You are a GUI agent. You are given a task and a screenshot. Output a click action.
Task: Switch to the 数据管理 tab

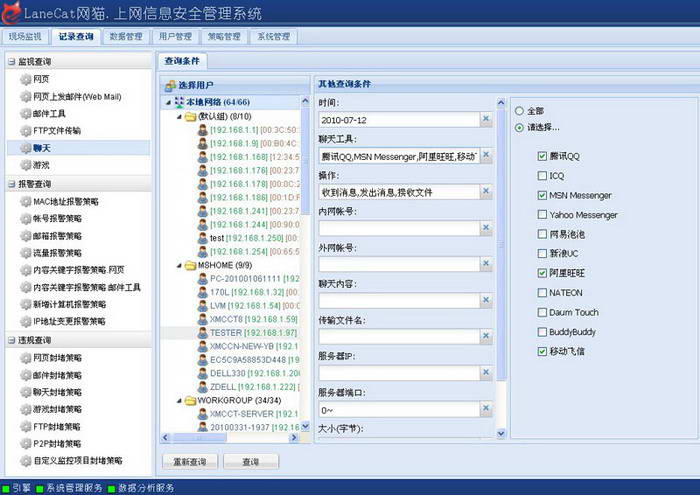coord(126,37)
